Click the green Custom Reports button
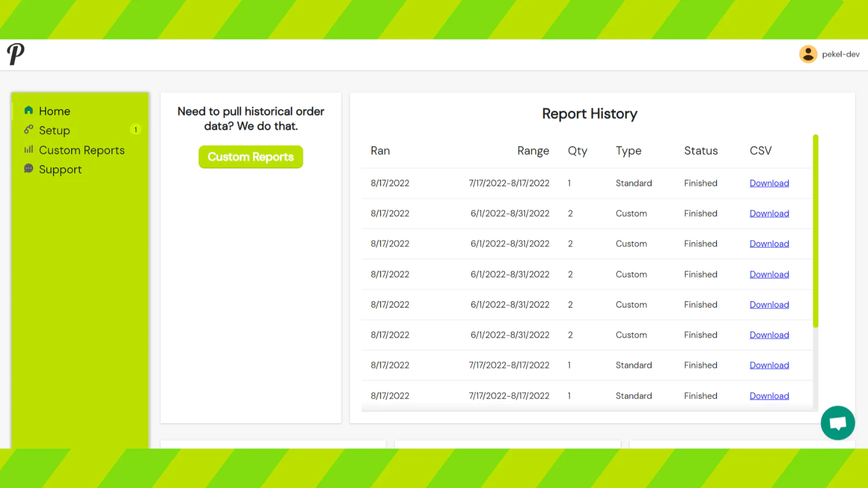 (251, 157)
